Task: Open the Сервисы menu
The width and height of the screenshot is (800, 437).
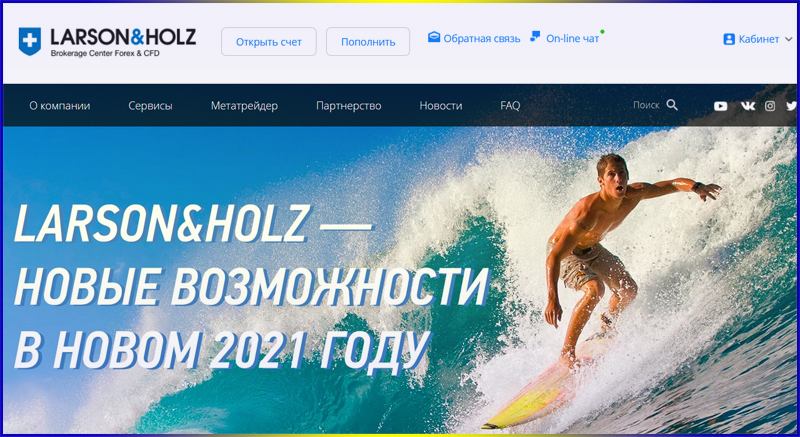Action: point(150,106)
